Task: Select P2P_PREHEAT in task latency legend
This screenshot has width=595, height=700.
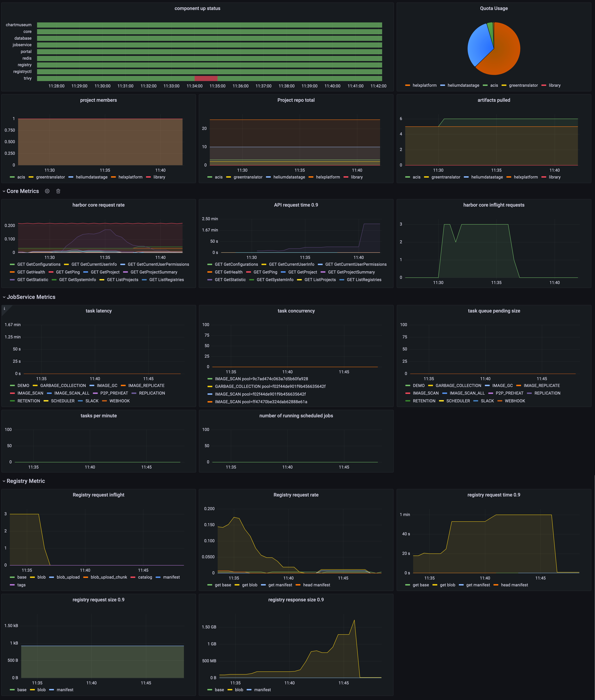Action: (x=114, y=393)
